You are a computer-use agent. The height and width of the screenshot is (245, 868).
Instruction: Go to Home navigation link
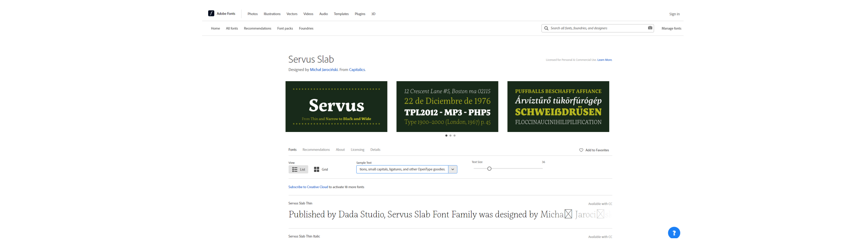click(215, 28)
